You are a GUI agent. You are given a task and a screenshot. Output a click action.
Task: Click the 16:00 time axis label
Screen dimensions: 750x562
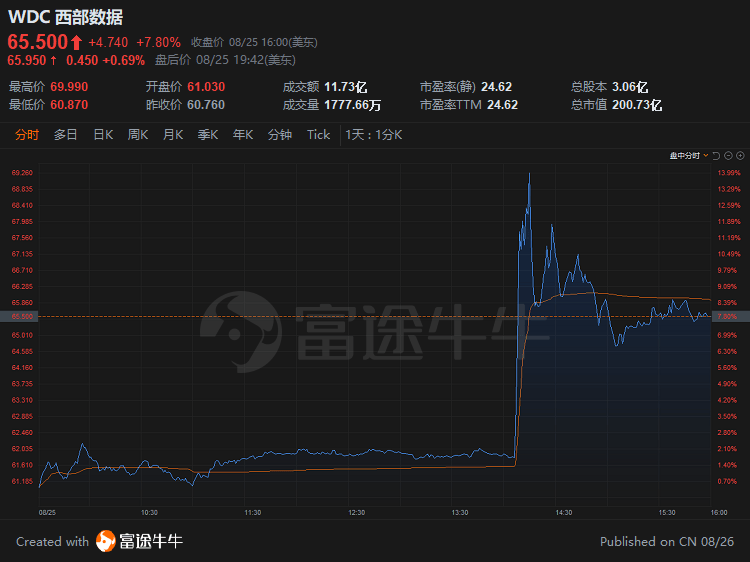tap(719, 513)
